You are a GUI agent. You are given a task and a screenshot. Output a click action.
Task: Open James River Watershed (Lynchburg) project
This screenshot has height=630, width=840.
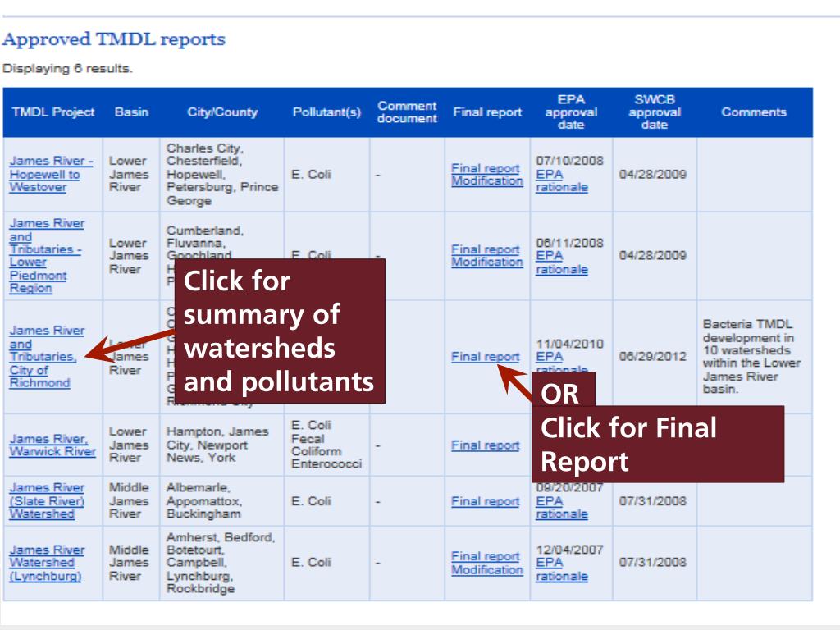click(x=46, y=563)
